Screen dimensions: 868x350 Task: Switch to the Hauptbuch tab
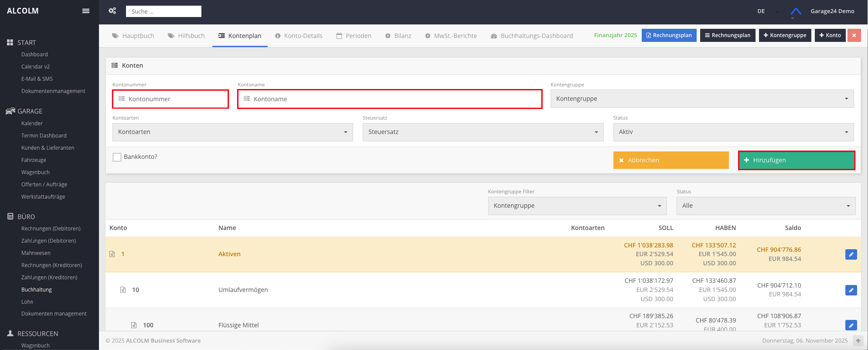pos(133,36)
